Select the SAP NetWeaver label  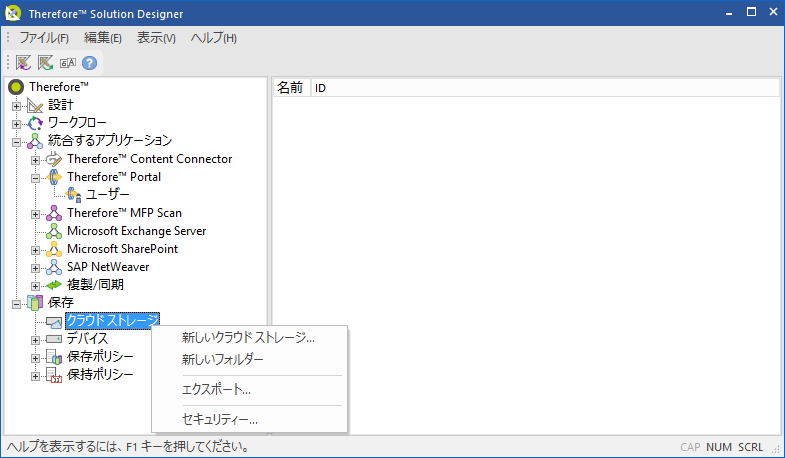click(108, 267)
